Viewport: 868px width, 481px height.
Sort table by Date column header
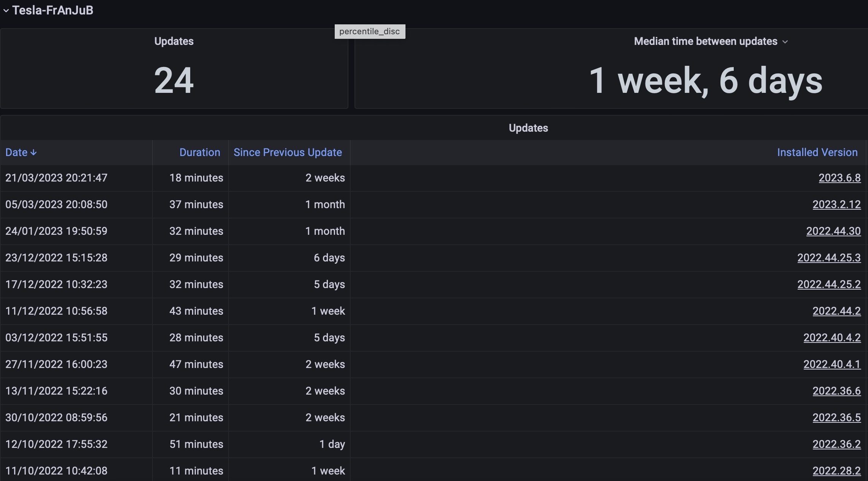16,153
